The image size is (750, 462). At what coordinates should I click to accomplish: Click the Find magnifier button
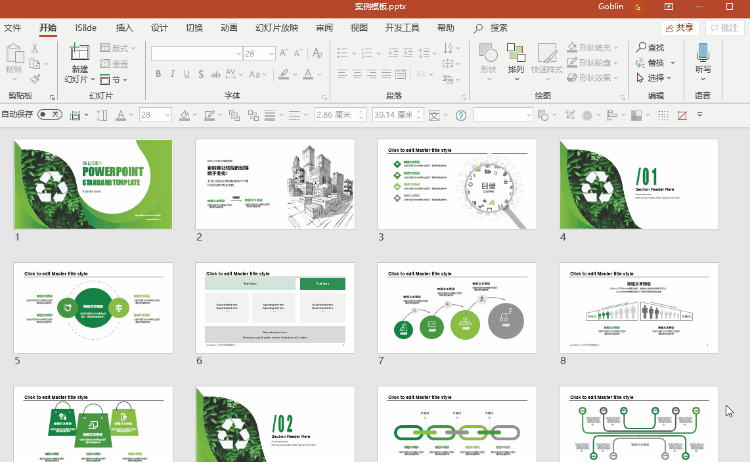tap(650, 47)
